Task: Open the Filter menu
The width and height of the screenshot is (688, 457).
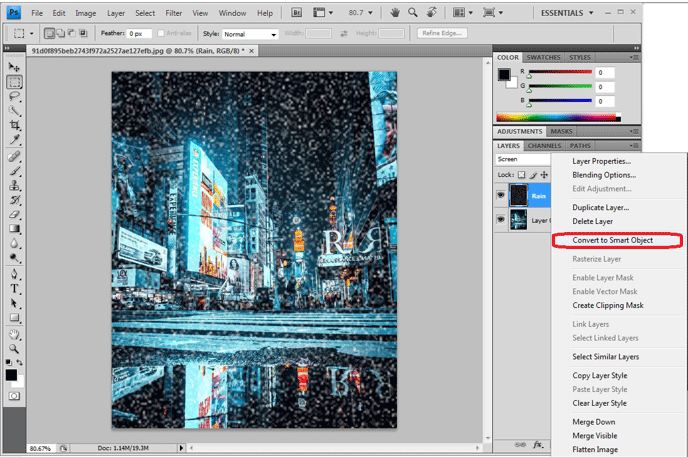Action: pyautogui.click(x=174, y=13)
